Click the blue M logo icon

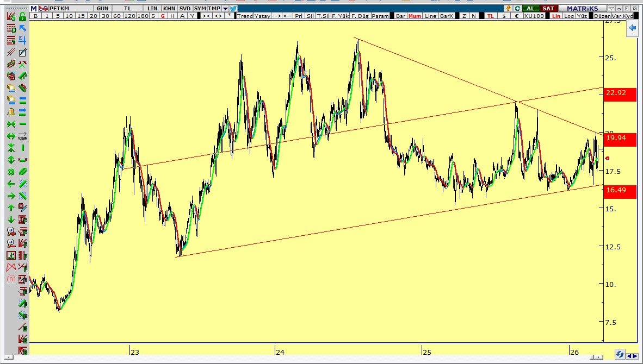point(34,8)
